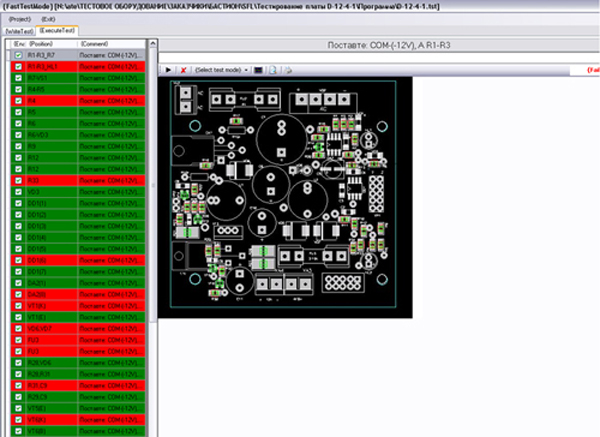Click the black monitor icon in toolbar
The height and width of the screenshot is (437, 600).
259,70
